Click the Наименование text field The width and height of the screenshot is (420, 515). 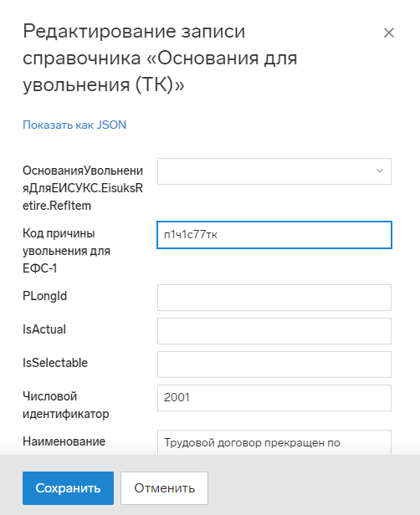point(274,442)
